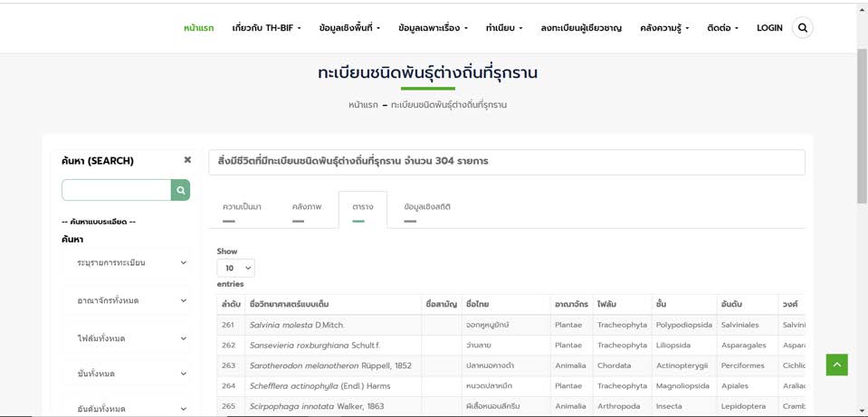This screenshot has width=868, height=417.
Task: Switch to the คลังภาพ tab
Action: point(307,207)
